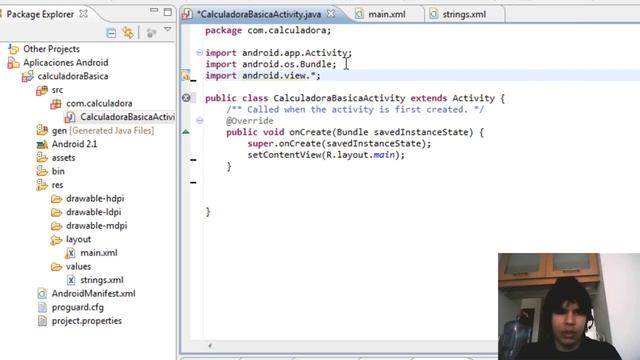Screen dimensions: 640x360
Task: Click the AndroidManifest.xml file icon
Action: pos(42,294)
